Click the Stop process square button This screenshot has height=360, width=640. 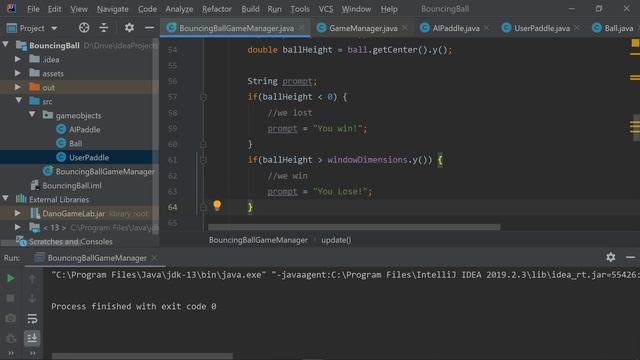point(11,298)
